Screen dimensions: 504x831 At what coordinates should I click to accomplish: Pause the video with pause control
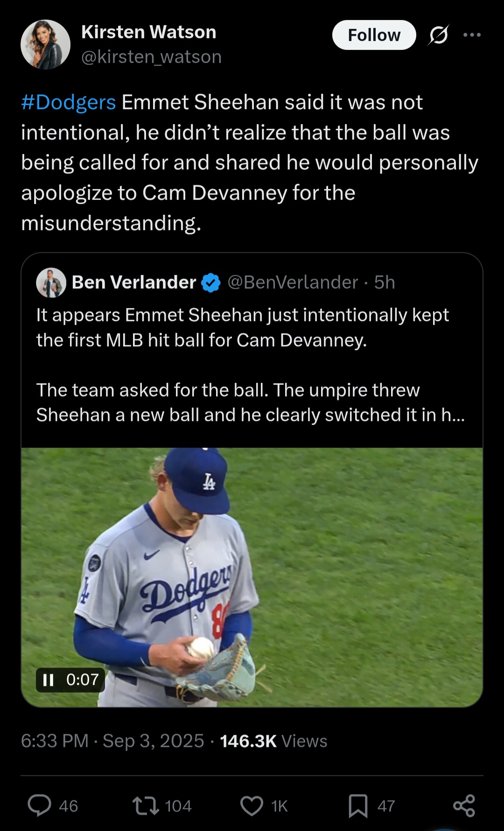point(48,679)
